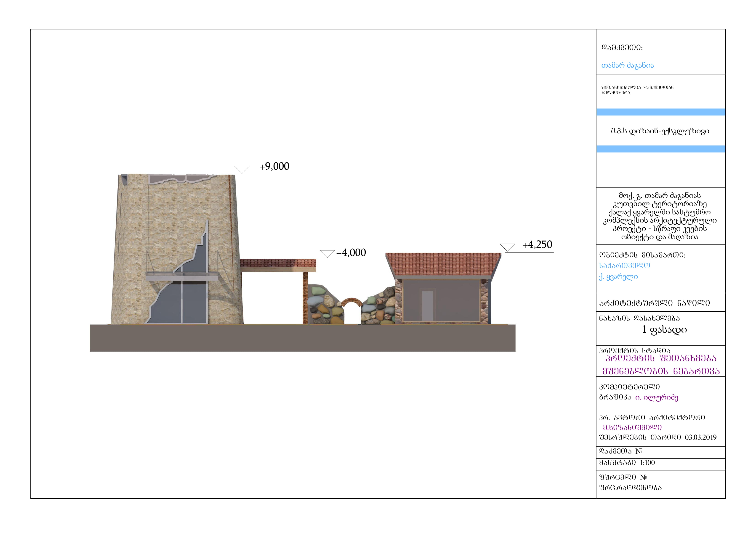The height and width of the screenshot is (534, 756).
Task: Click the date 03.03.2019
Action: coord(700,437)
